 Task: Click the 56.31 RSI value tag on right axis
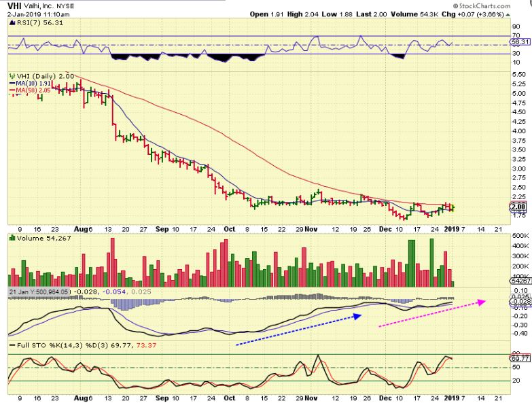[520, 41]
